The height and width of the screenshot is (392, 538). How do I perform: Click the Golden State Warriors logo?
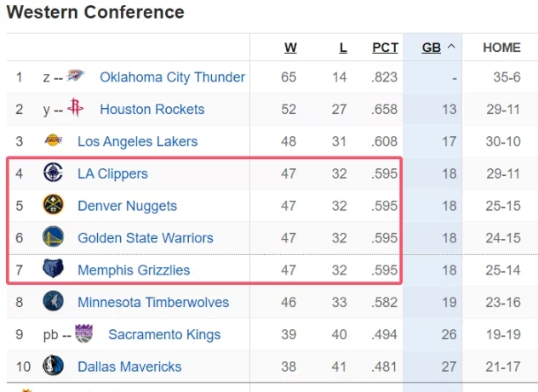click(x=53, y=238)
